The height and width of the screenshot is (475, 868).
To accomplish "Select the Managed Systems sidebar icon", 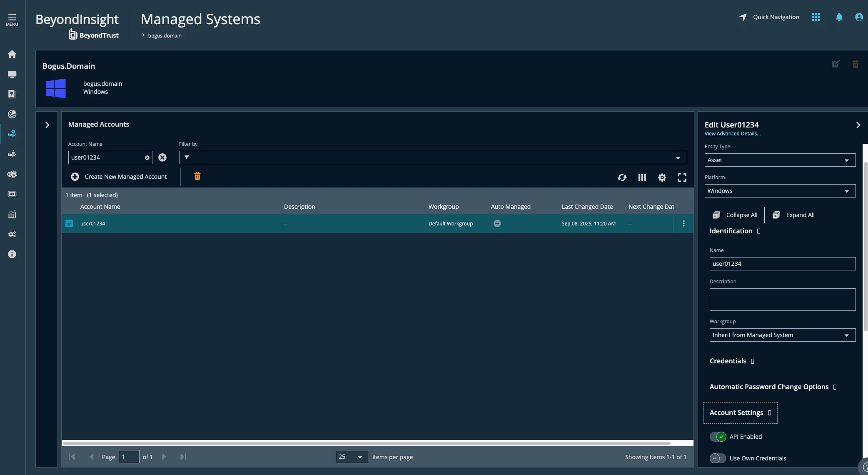I will (x=12, y=133).
